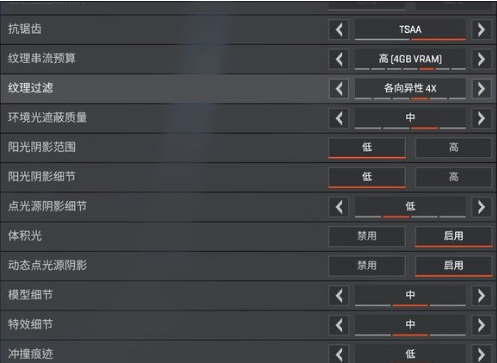The image size is (497, 363).
Task: Raise 模型细节 with right arrow
Action: pyautogui.click(x=481, y=295)
